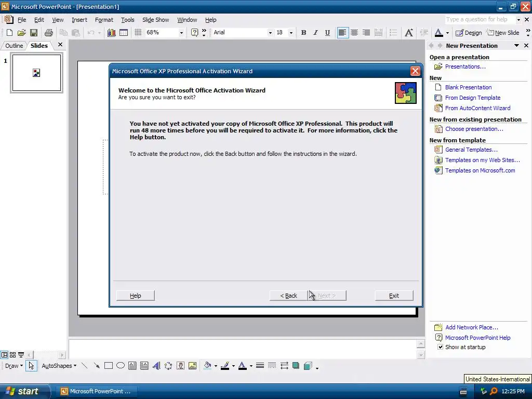Click the Back button in the wizard
Viewport: 532px width, 399px height.
[289, 296]
